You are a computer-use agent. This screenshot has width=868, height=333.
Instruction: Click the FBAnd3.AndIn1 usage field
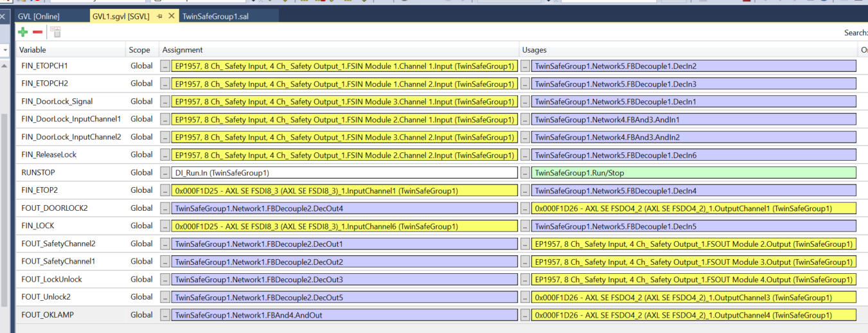[694, 119]
